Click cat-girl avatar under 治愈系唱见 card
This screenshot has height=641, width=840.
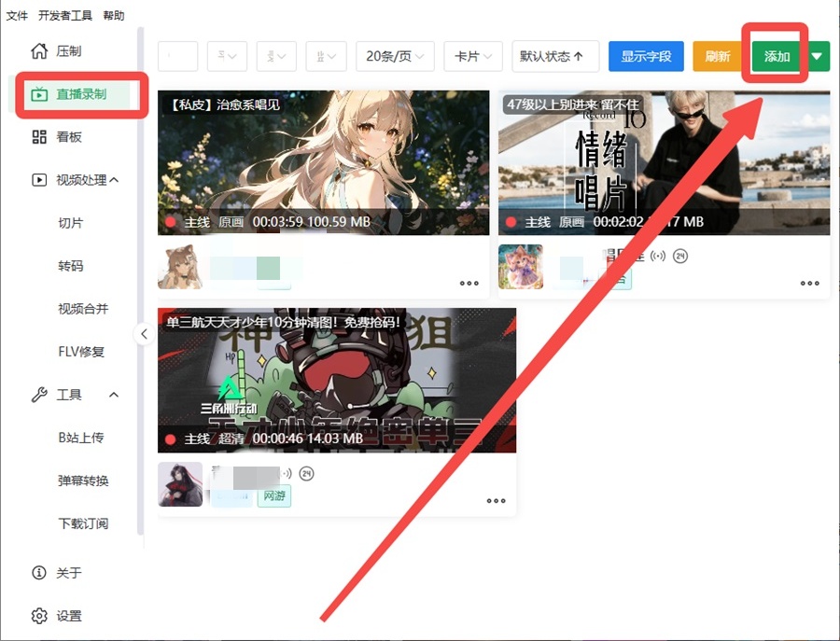tap(180, 267)
